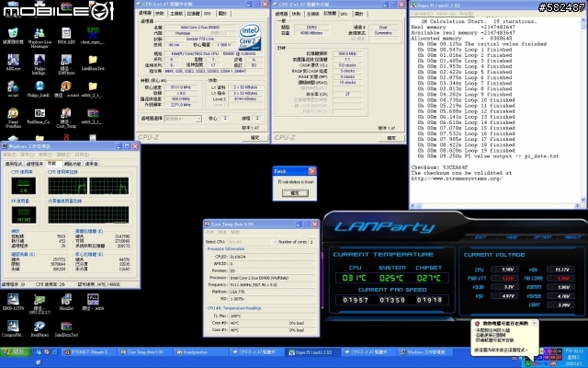Open ABOUT in the LANParty monitor
Screen dimensions: 588x368
[572, 237]
